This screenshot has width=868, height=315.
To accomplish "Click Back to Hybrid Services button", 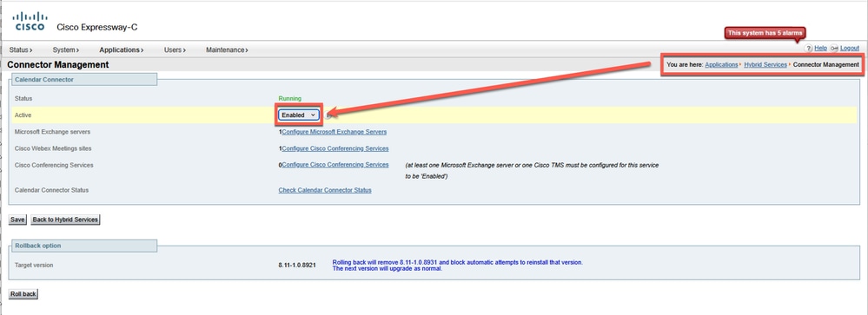I will click(x=65, y=220).
